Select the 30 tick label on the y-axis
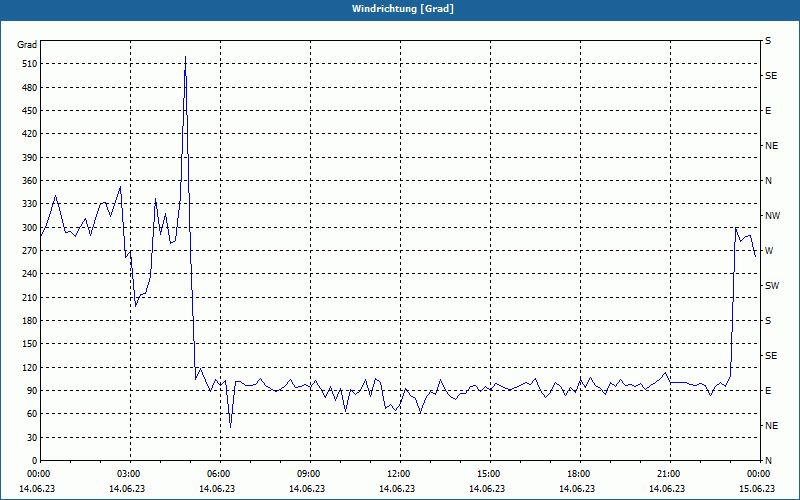Screen dimensions: 800x500 point(32,437)
